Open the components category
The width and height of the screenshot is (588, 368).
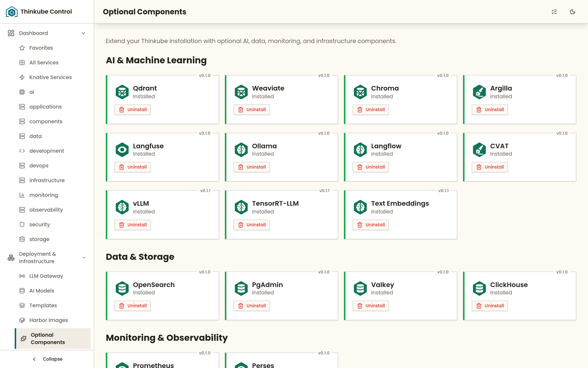(53, 121)
